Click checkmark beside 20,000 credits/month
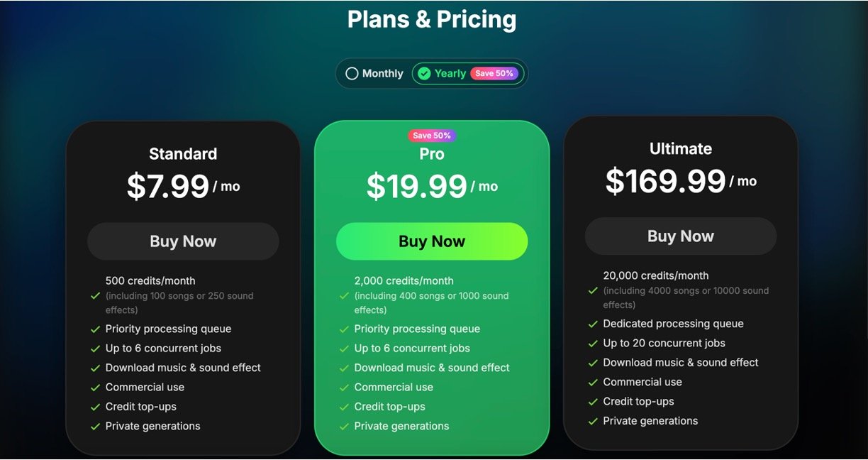The height and width of the screenshot is (460, 868). [593, 290]
